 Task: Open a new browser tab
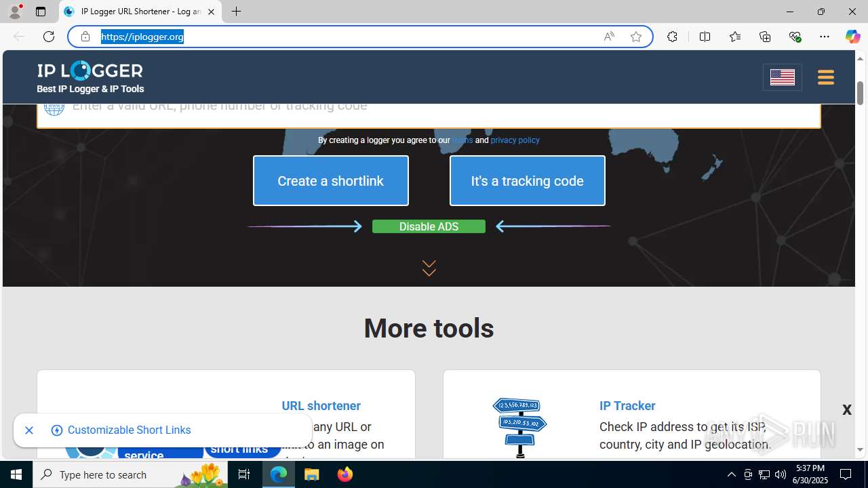point(236,12)
